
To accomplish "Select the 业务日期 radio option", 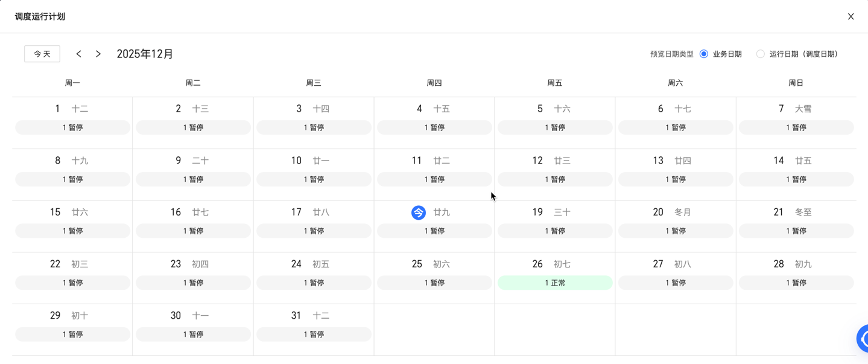I will (704, 54).
